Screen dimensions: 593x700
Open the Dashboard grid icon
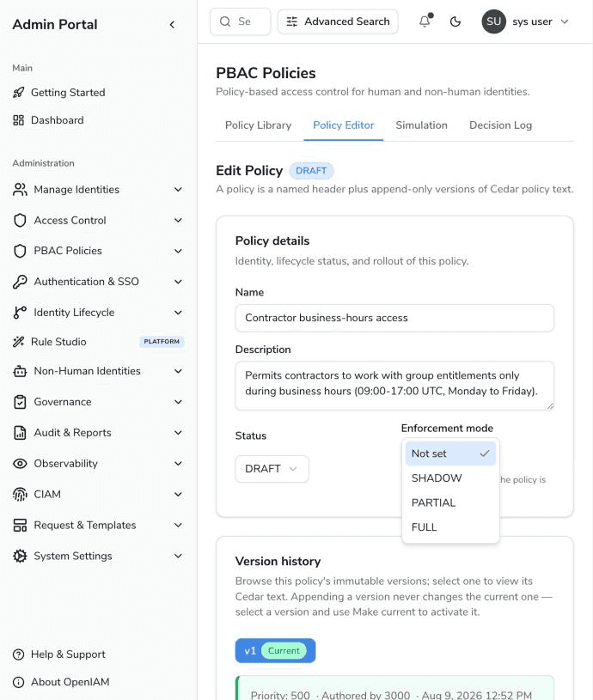pos(18,120)
